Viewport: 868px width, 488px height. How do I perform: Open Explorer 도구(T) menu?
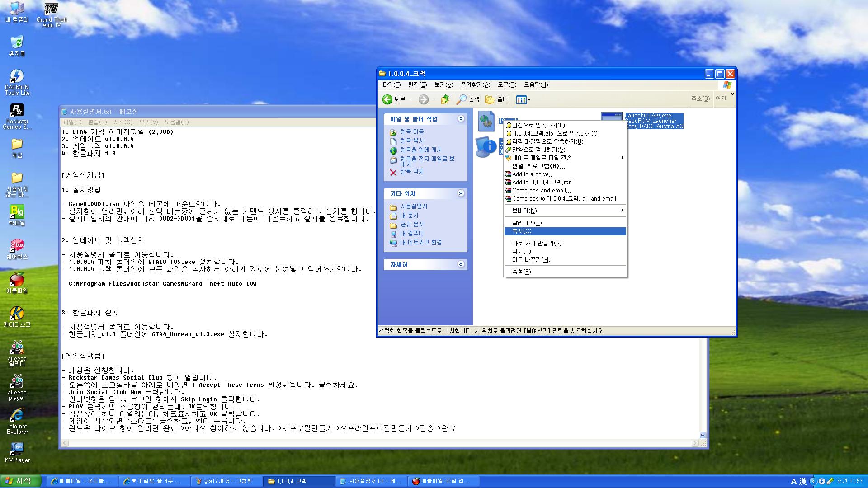point(507,85)
